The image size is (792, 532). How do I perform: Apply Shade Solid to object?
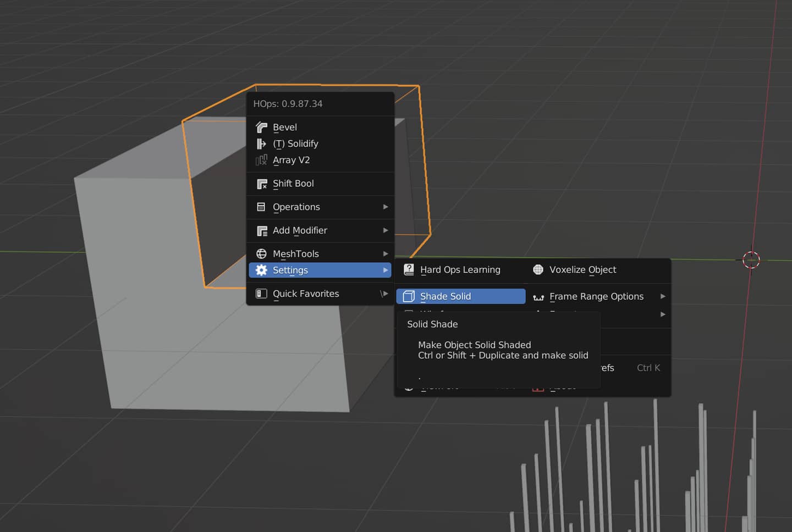(x=461, y=297)
